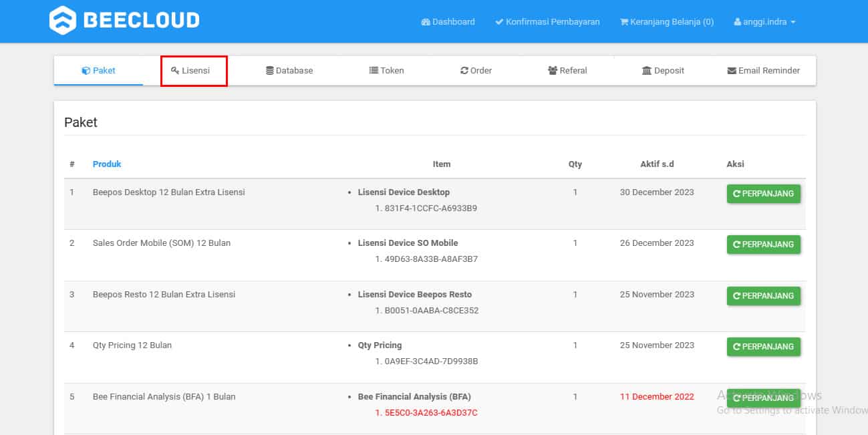Switch to the Order tab
The width and height of the screenshot is (868, 435).
coord(476,70)
